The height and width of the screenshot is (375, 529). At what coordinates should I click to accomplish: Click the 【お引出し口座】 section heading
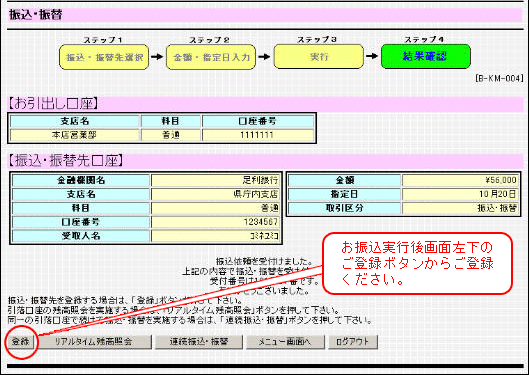tap(53, 104)
